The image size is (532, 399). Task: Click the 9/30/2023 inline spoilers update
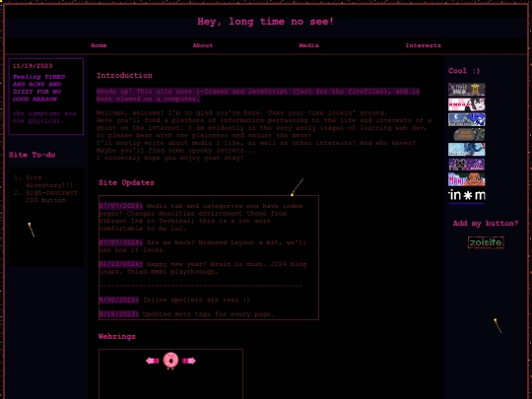coord(174,299)
